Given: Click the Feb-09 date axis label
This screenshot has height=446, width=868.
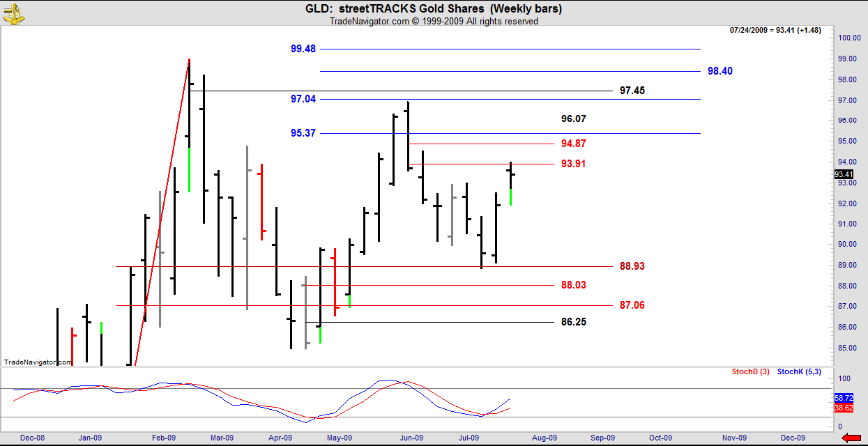Looking at the screenshot, I should tap(163, 438).
